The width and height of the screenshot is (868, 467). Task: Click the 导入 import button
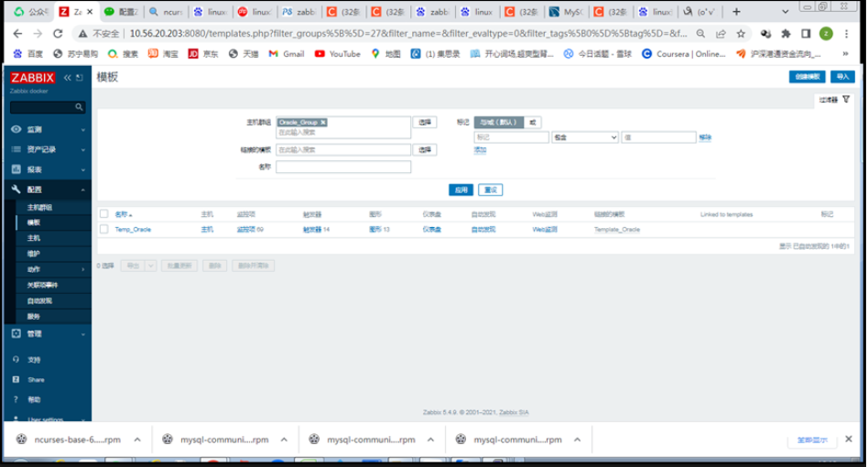[x=842, y=76]
